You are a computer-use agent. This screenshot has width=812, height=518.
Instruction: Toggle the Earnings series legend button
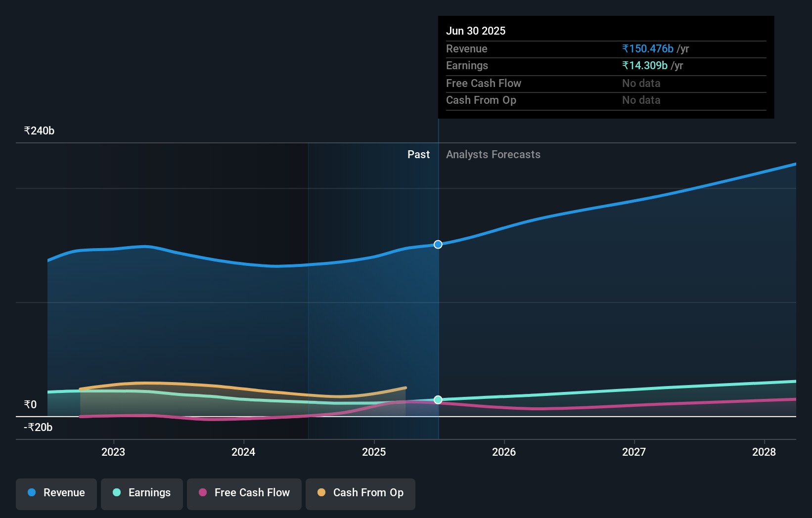click(x=142, y=494)
